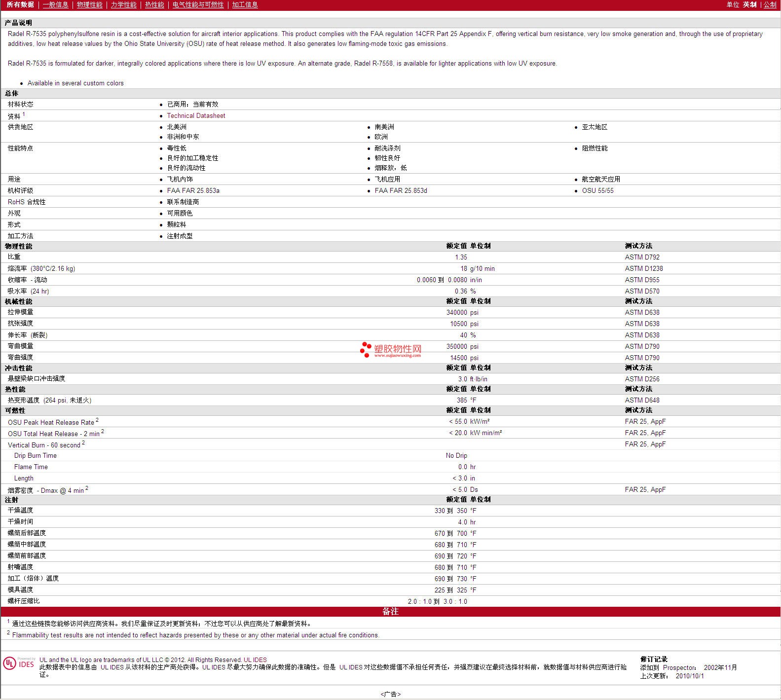
Task: Click the 可燃性 section header
Action: coord(15,410)
